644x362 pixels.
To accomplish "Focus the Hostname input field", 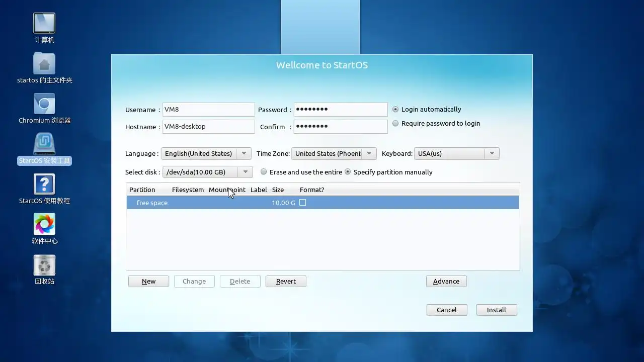I will point(209,127).
